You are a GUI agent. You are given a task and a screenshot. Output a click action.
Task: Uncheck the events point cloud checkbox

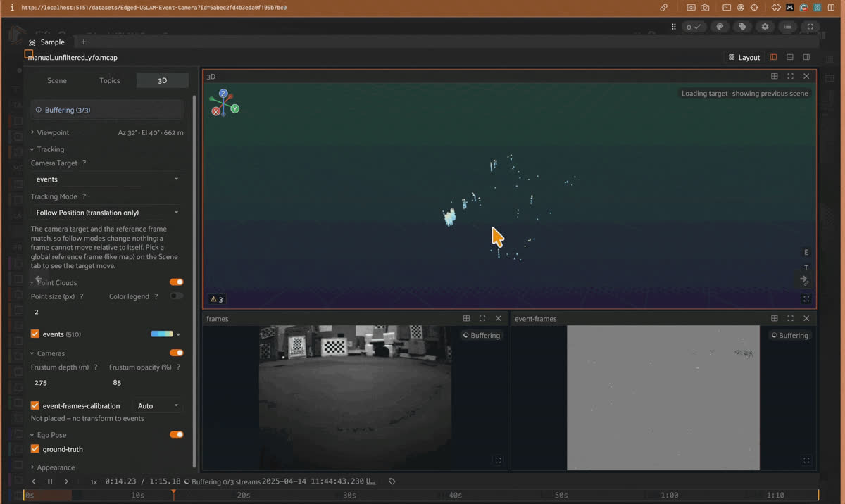click(x=35, y=334)
